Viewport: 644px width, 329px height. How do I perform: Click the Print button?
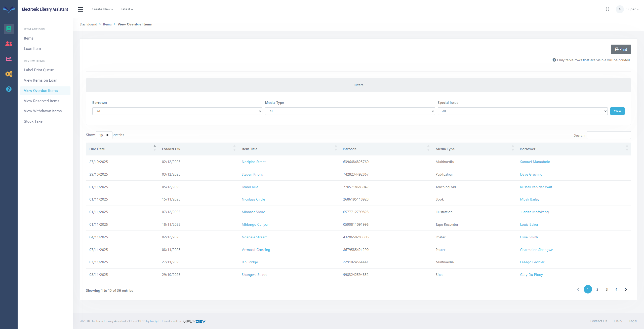click(621, 49)
